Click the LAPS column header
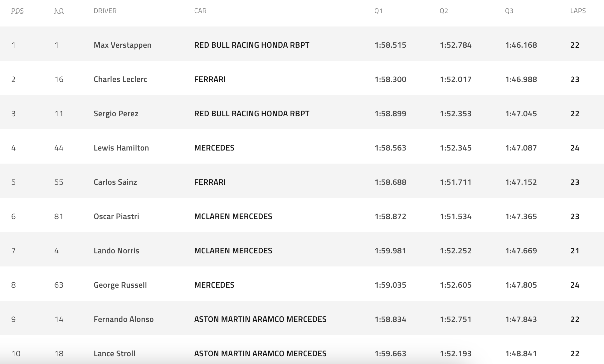 pyautogui.click(x=578, y=11)
